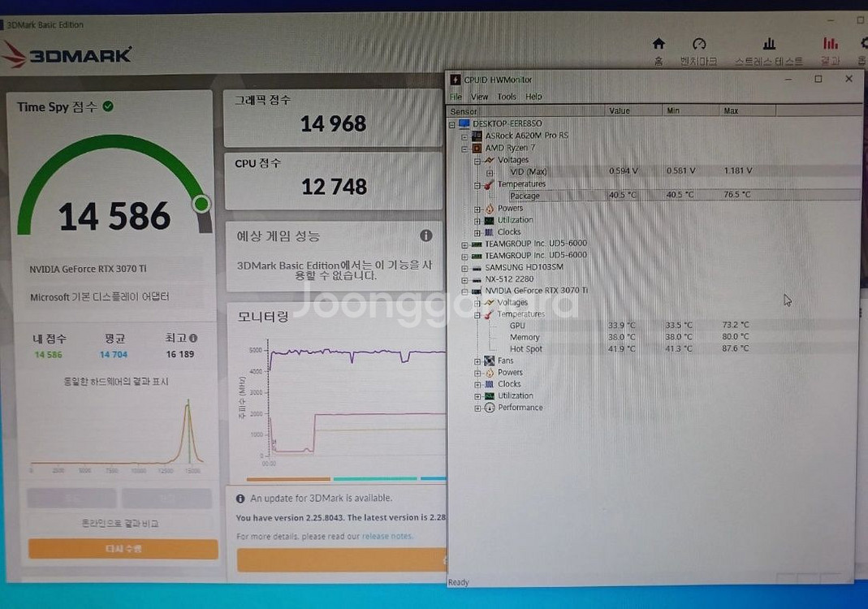The width and height of the screenshot is (868, 609).
Task: Click the info icon on game performance card
Action: coord(425,235)
